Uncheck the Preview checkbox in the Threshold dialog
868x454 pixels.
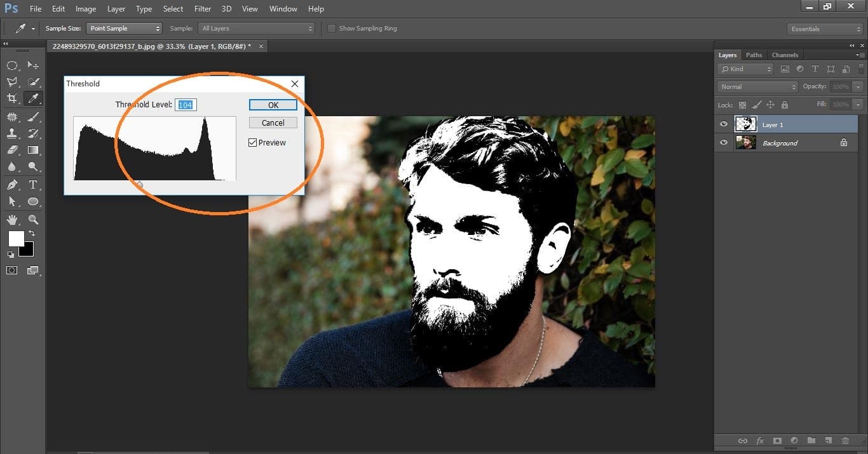[x=252, y=142]
